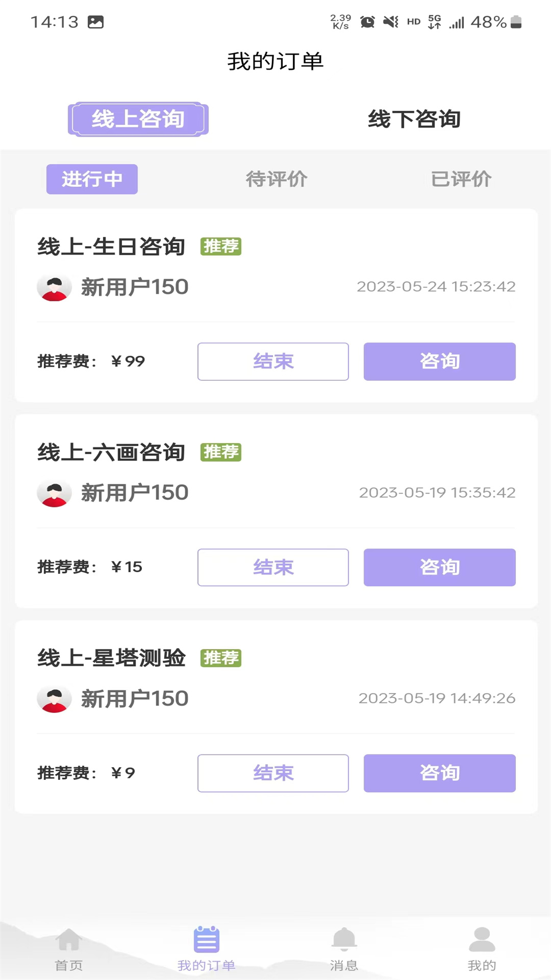Select the 已评价 filter

(461, 179)
